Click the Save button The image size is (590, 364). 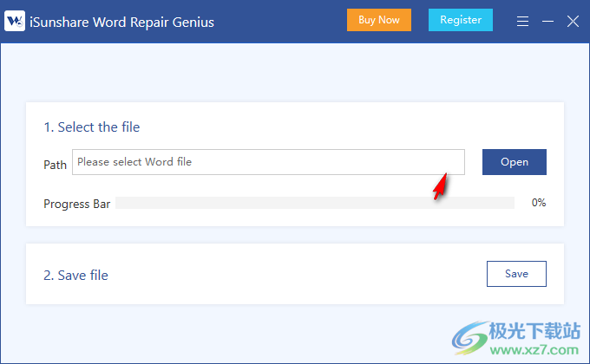coord(516,274)
